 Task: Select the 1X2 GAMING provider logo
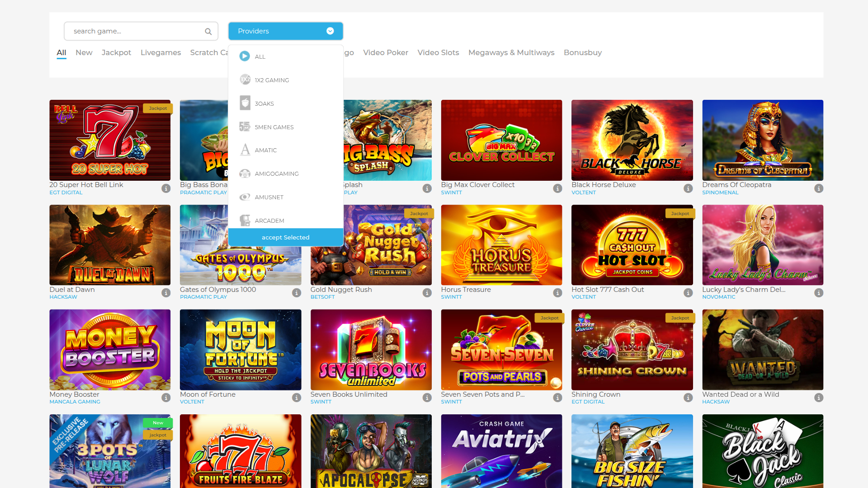245,80
